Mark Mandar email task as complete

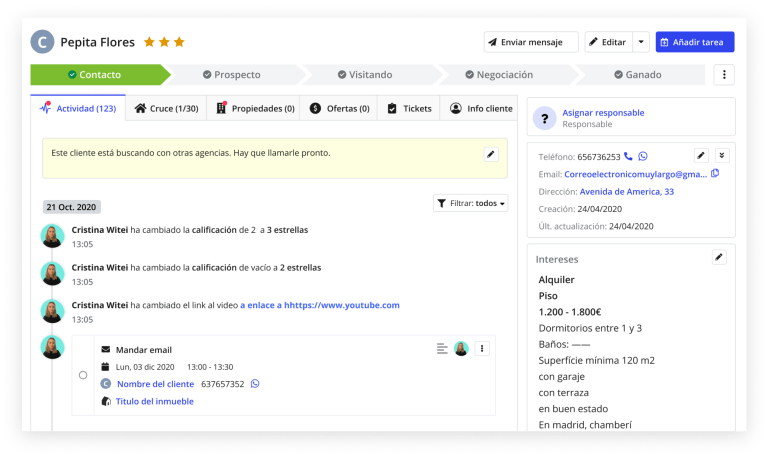[83, 375]
